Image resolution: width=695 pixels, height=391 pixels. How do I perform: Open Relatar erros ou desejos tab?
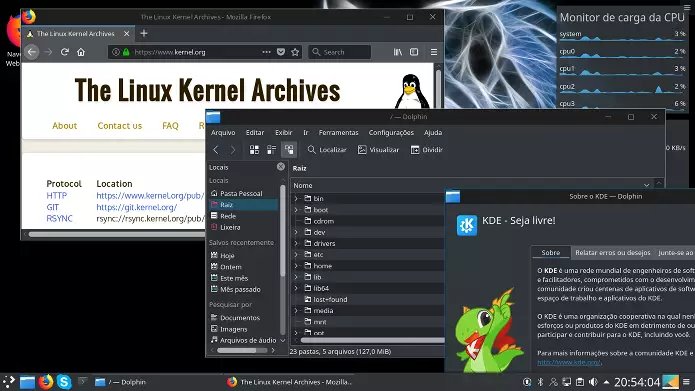[613, 252]
